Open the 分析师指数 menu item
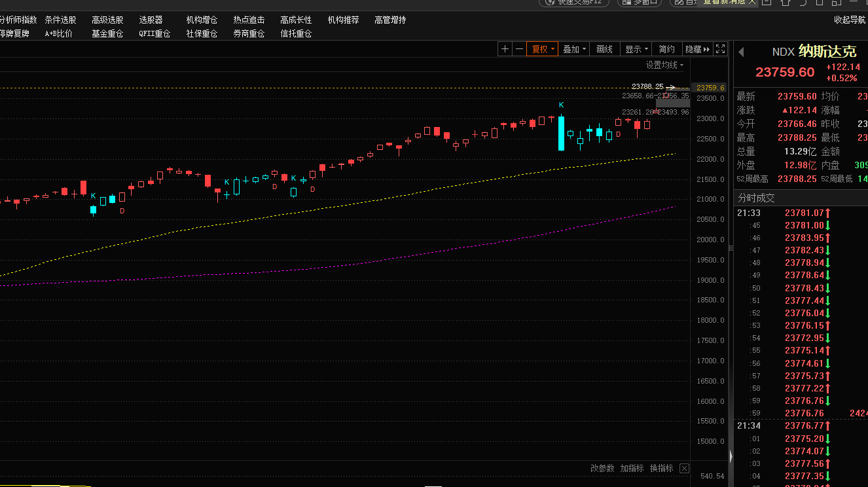The width and height of the screenshot is (868, 487). (x=18, y=20)
